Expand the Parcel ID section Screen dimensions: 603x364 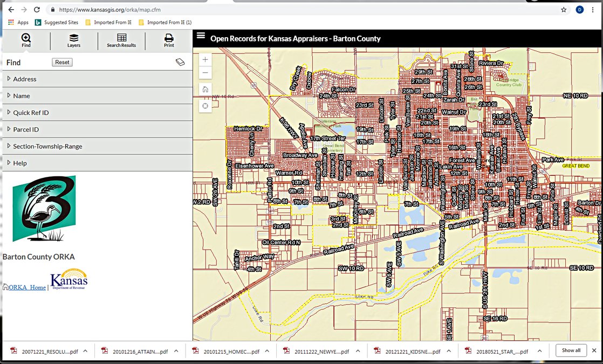point(26,129)
